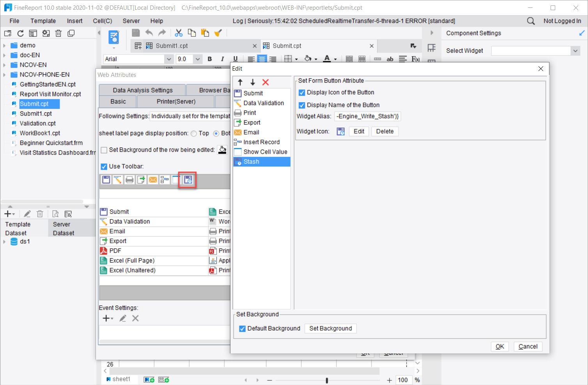
Task: Click in the Widget Alias field
Action: tap(367, 116)
